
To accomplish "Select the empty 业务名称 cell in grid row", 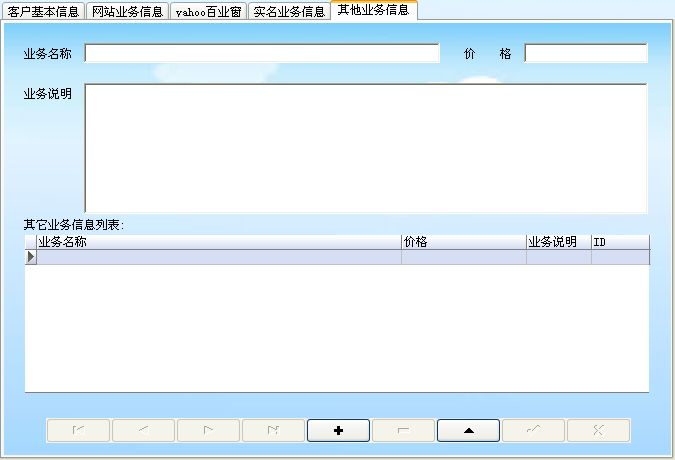I will point(219,257).
